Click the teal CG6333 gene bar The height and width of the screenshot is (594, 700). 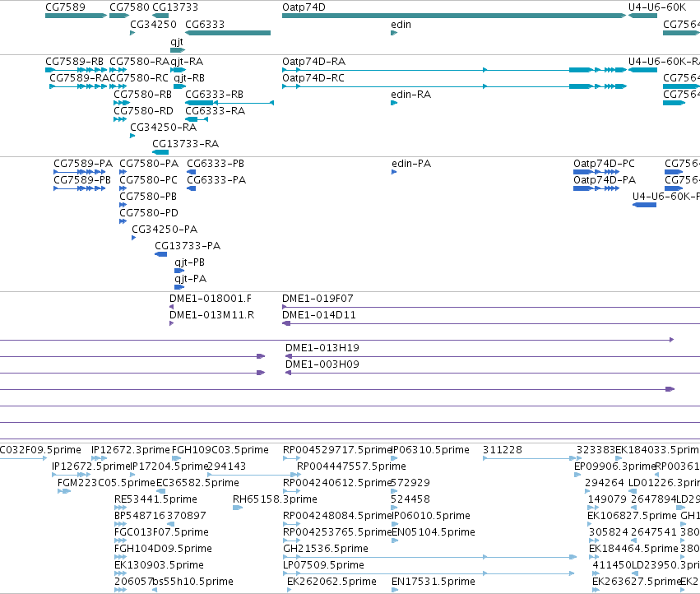(x=228, y=33)
